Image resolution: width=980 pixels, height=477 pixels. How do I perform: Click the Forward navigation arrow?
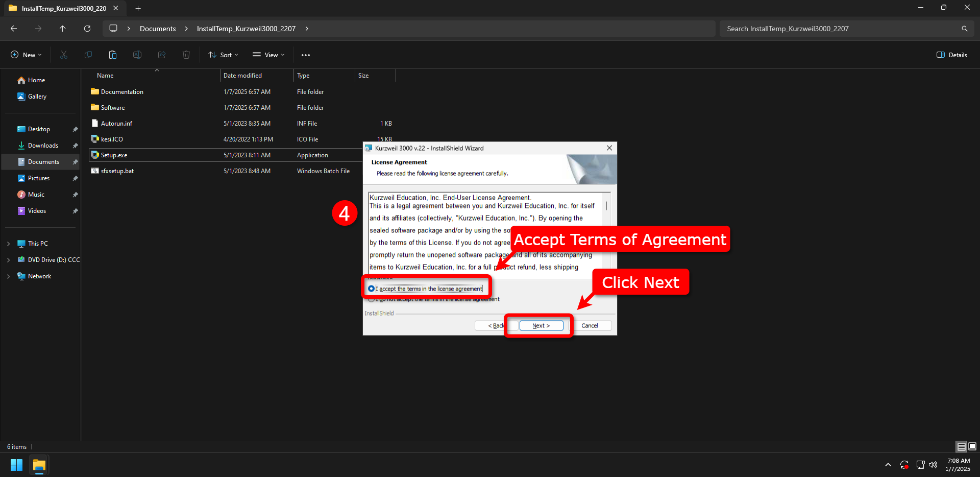[38, 29]
